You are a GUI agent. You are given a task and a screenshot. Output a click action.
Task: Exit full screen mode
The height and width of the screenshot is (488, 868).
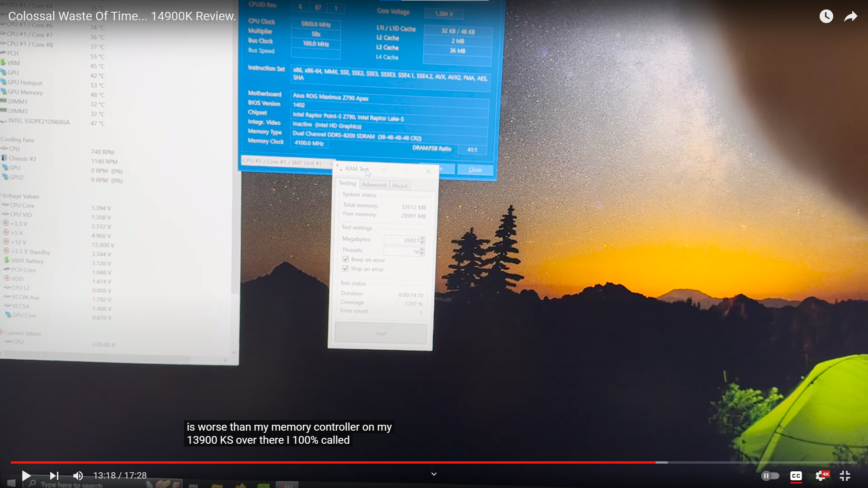pyautogui.click(x=845, y=476)
